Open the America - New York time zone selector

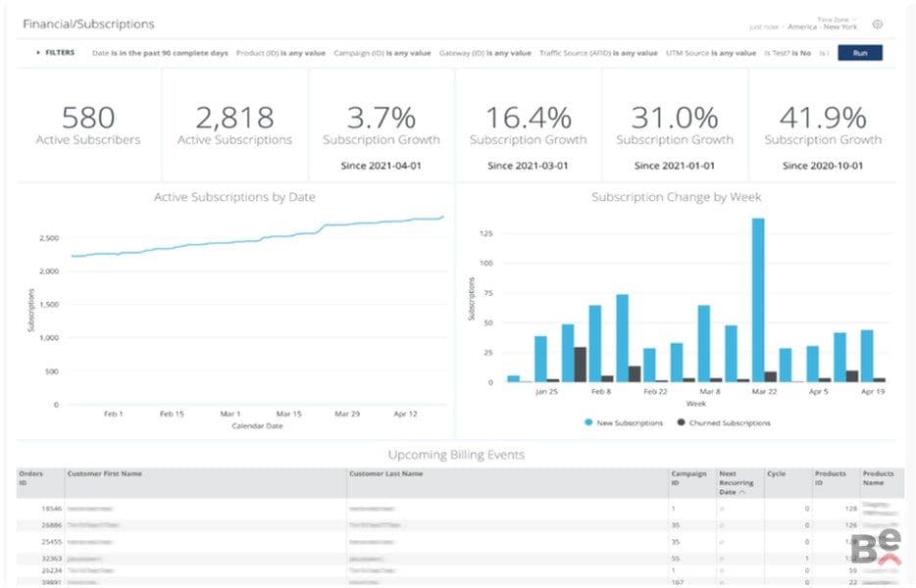click(822, 26)
